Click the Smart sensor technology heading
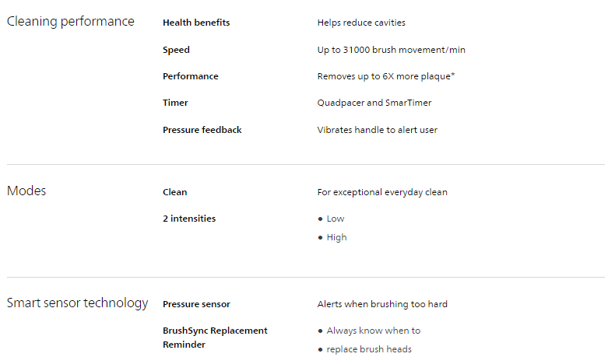Screen dimensions: 615x364 point(77,303)
